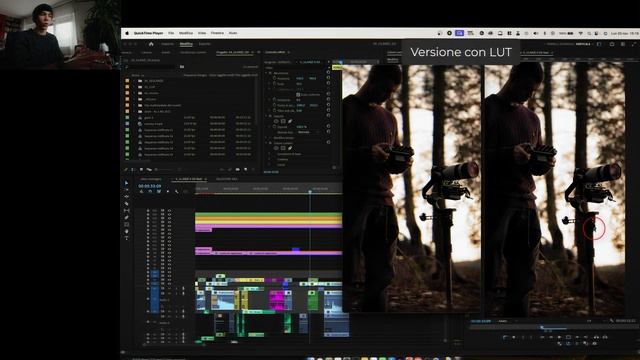Click the Project panel search field
The image size is (640, 360).
pyautogui.click(x=151, y=67)
